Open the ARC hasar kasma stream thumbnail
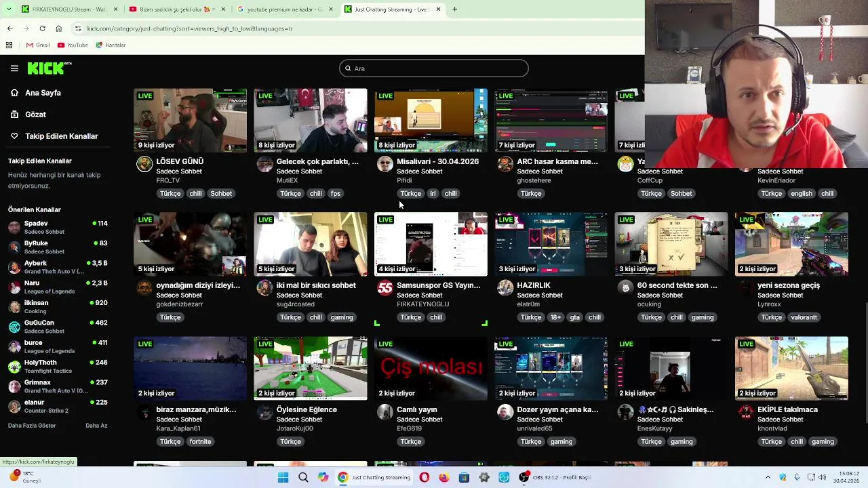Image resolution: width=868 pixels, height=488 pixels. (x=551, y=121)
